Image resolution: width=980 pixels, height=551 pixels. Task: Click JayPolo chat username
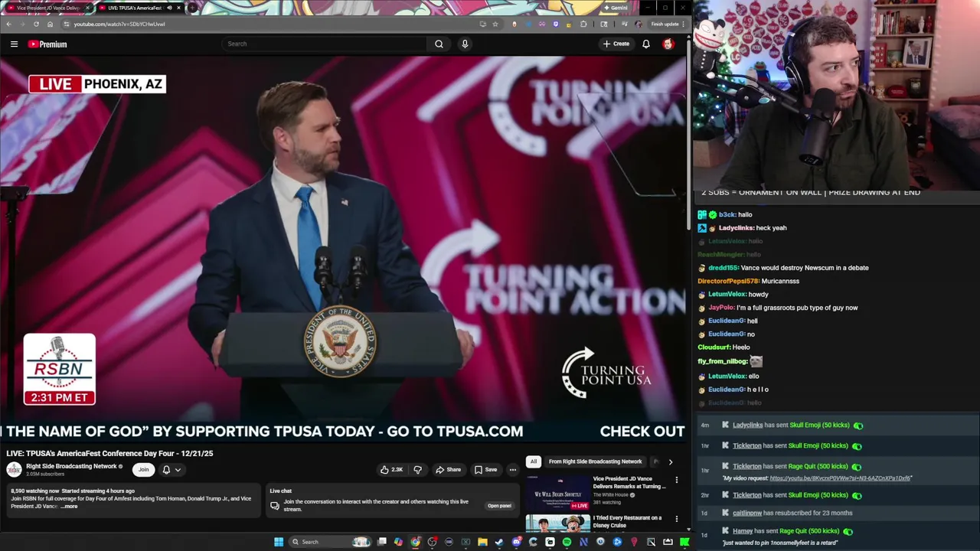[x=720, y=308]
